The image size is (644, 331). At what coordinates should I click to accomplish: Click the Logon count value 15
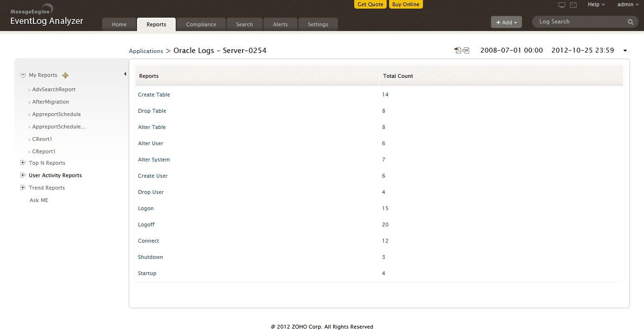pyautogui.click(x=385, y=208)
